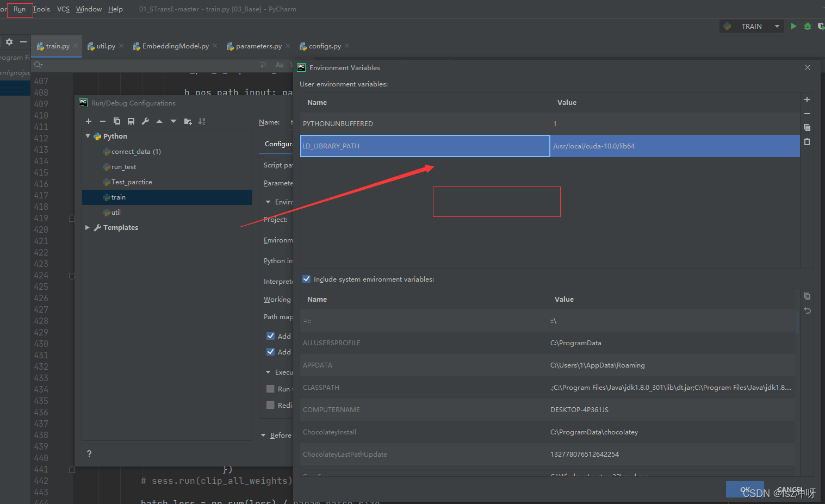825x504 pixels.
Task: Copy configuration icon in Run/Debug Configurations toolbar
Action: coord(117,121)
